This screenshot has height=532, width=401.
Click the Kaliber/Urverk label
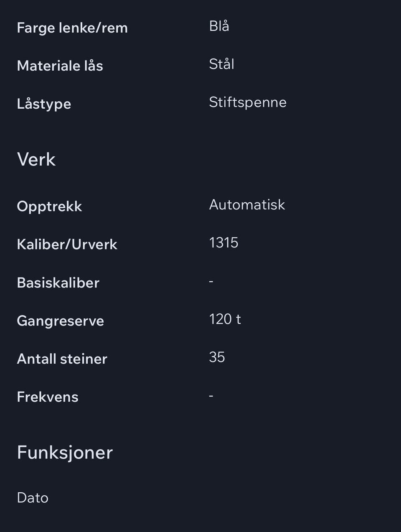coord(67,244)
